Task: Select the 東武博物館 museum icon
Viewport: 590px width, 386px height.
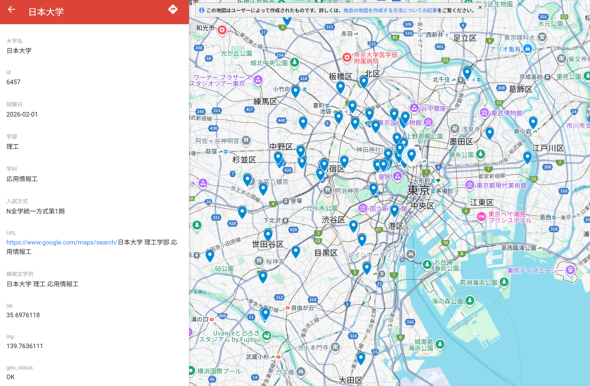Action: click(x=484, y=112)
